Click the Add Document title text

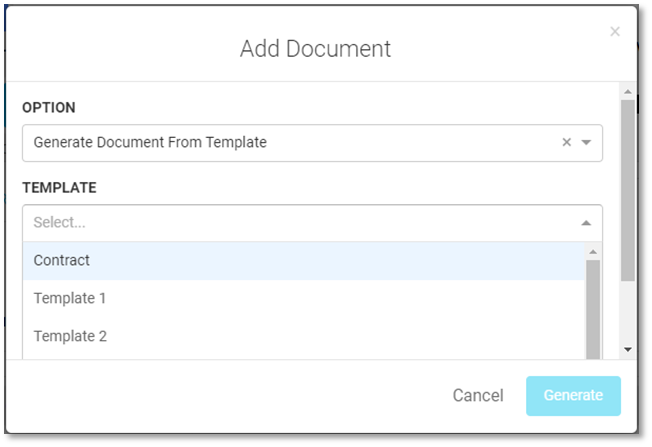point(315,49)
